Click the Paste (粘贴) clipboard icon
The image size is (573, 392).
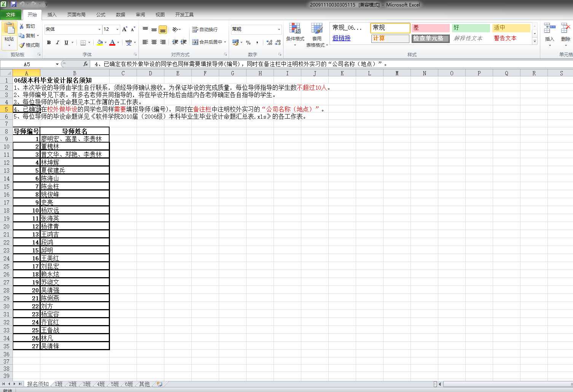pos(9,29)
